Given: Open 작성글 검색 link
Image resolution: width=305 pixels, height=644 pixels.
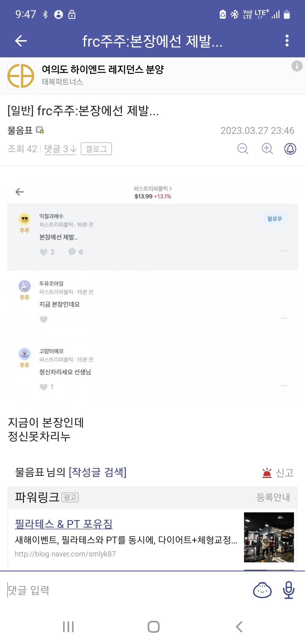Looking at the screenshot, I should click(97, 472).
